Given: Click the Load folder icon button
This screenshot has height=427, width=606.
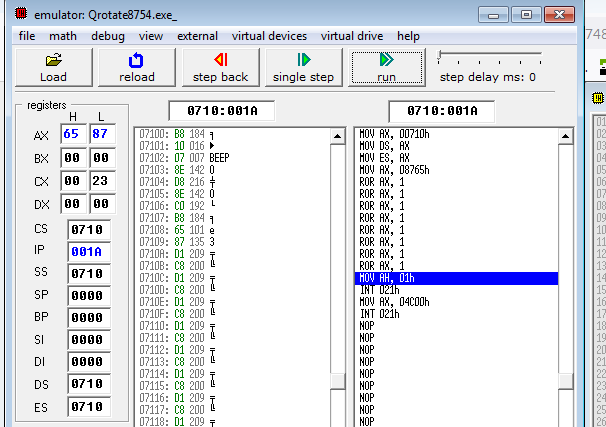Looking at the screenshot, I should (53, 67).
